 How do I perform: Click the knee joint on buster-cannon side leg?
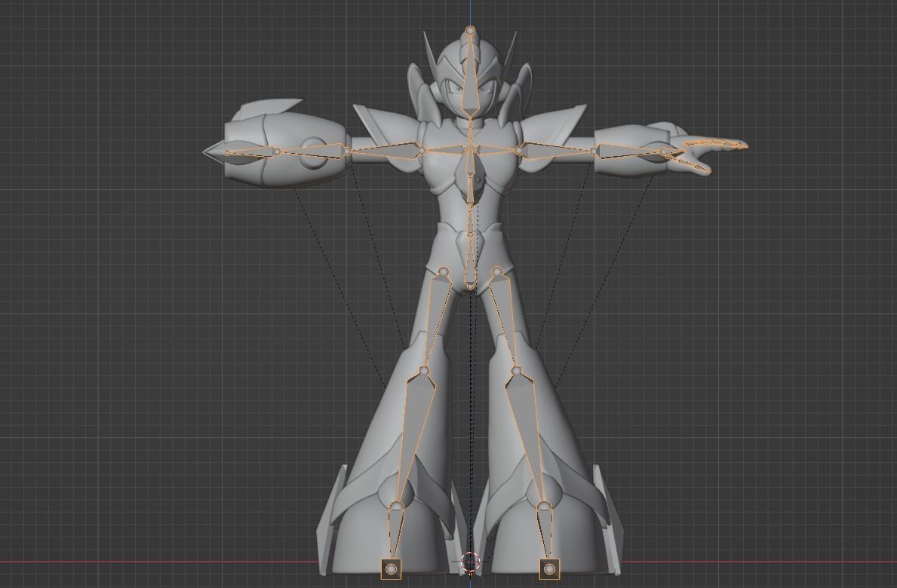coord(424,372)
